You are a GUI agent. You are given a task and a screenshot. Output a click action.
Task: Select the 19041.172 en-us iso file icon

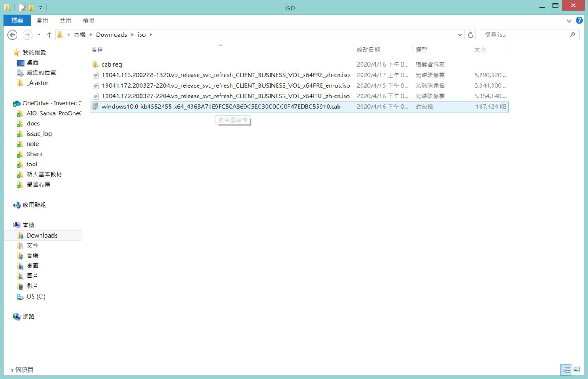[x=96, y=85]
